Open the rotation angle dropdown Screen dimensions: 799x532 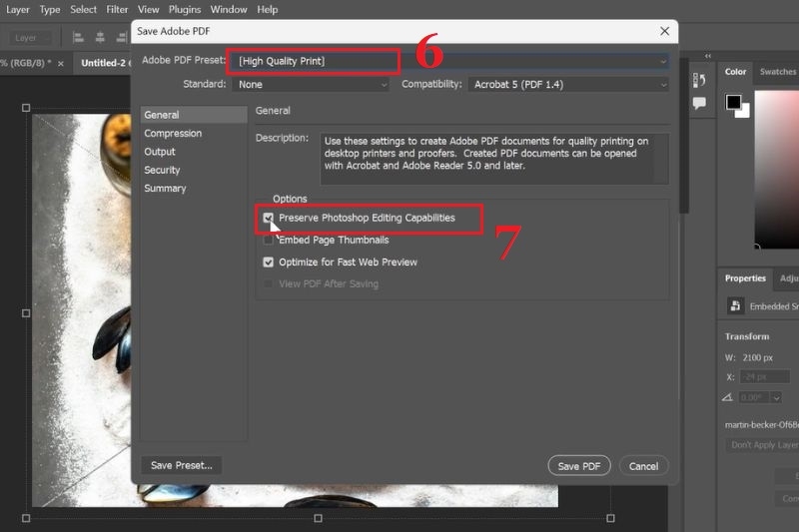click(776, 397)
